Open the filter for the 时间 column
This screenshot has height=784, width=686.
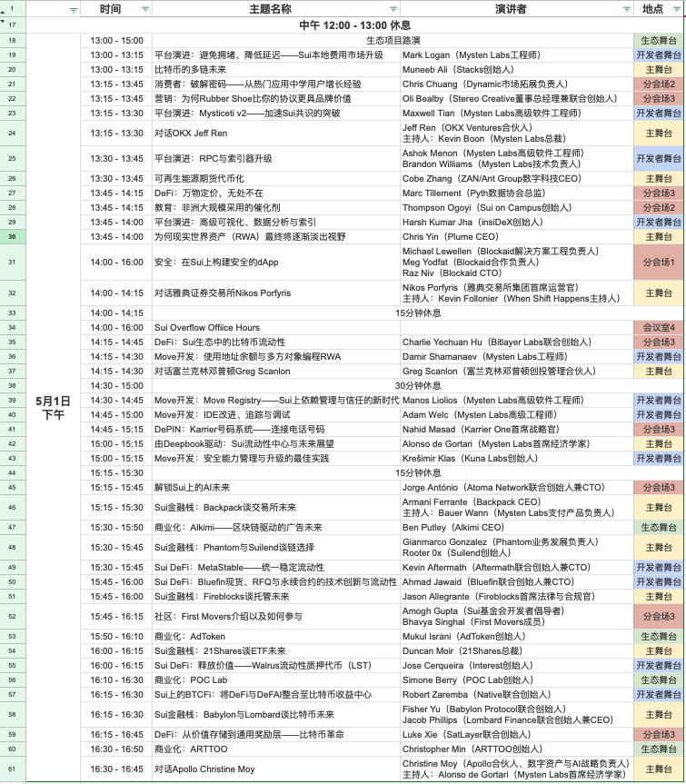pos(145,9)
